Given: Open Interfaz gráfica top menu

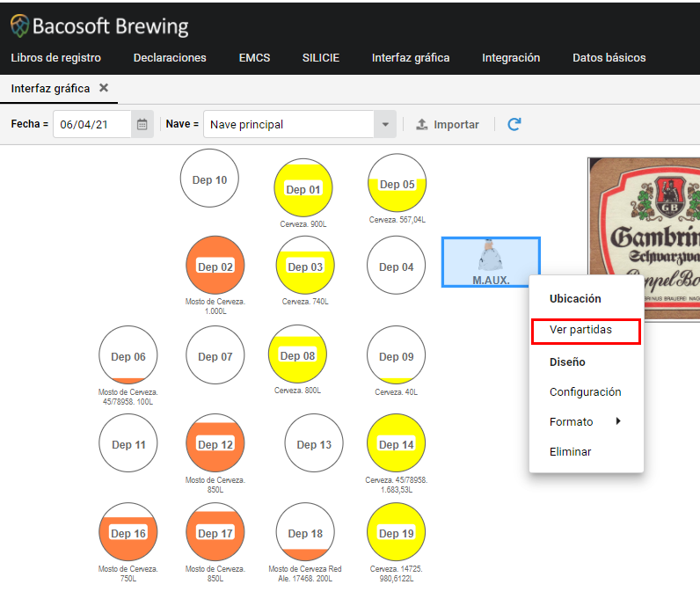Looking at the screenshot, I should coord(411,58).
